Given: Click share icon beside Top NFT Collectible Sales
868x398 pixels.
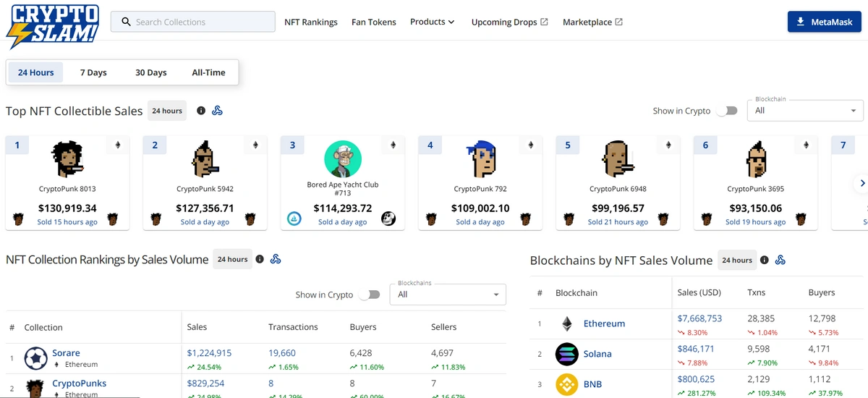Looking at the screenshot, I should pos(217,111).
